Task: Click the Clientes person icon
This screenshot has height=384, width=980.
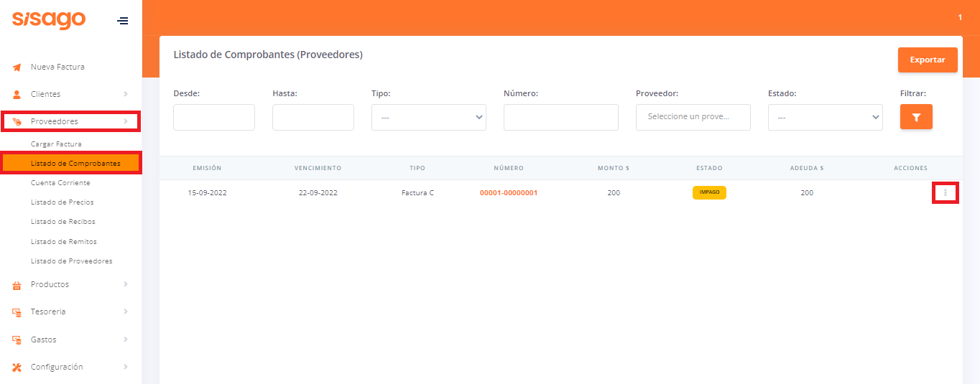Action: pos(17,95)
